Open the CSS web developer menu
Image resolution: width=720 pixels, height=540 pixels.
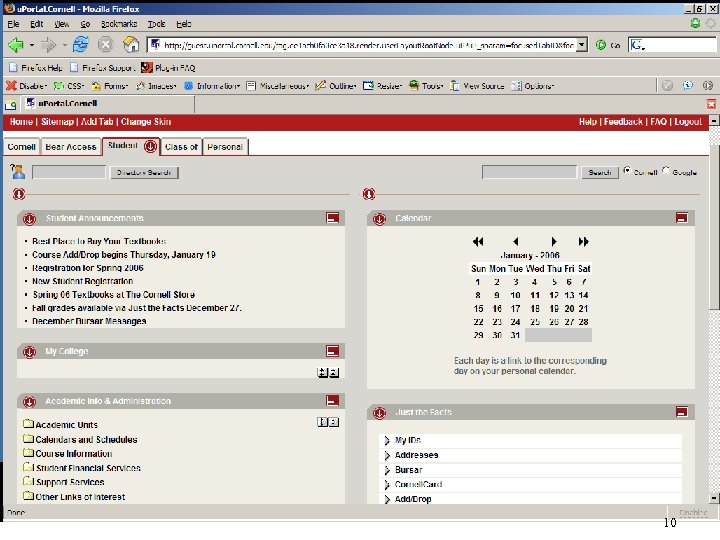pos(69,86)
